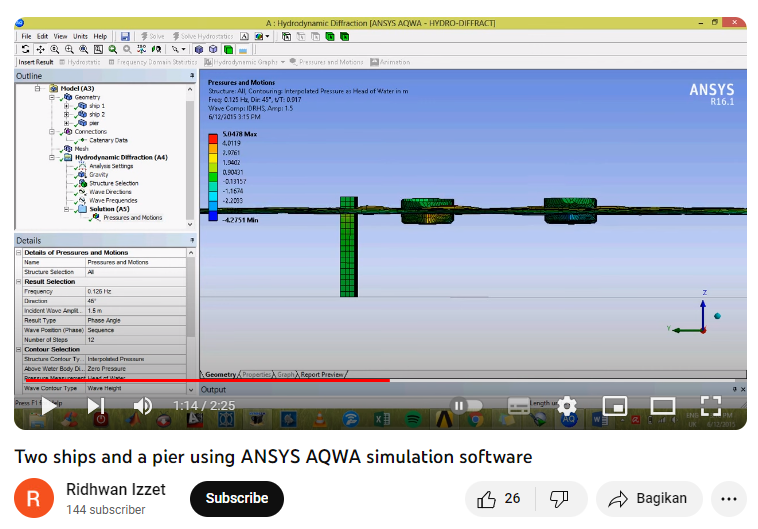Click the rotate view icon

(26, 49)
